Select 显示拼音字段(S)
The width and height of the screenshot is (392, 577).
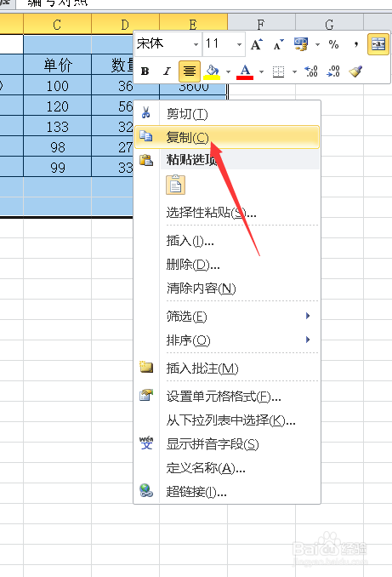point(227,443)
